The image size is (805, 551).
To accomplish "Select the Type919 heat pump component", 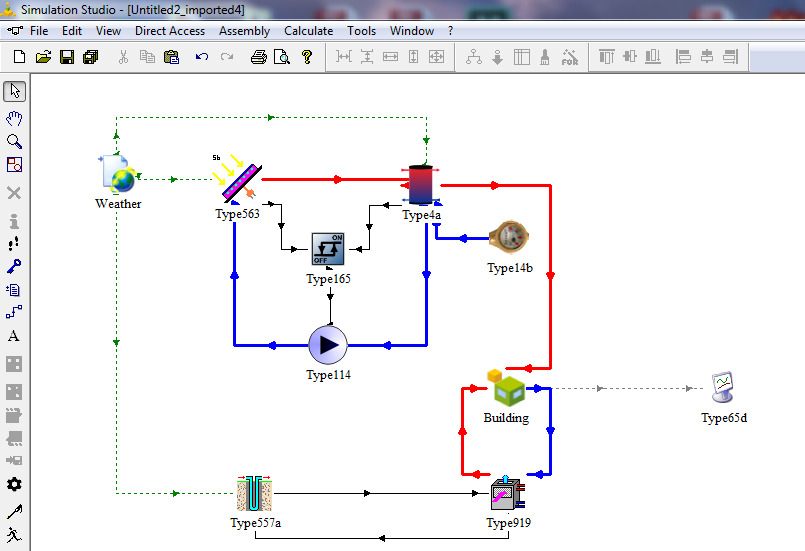I will [x=508, y=493].
